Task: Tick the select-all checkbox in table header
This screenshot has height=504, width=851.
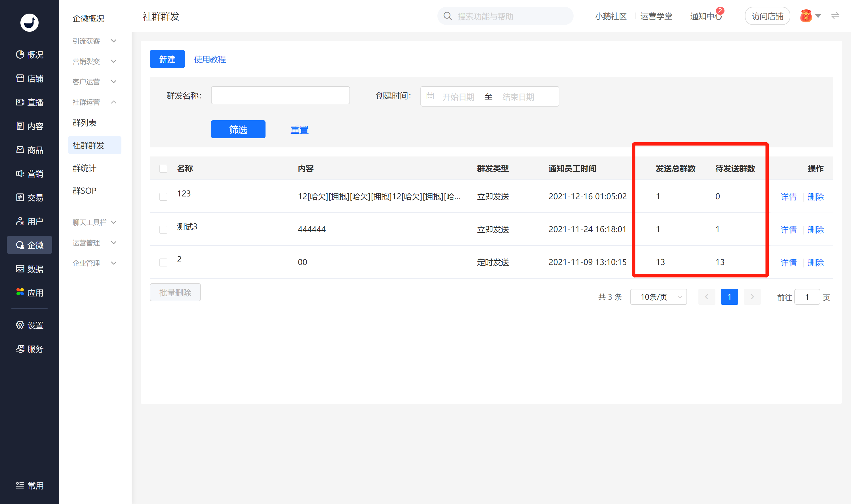Action: point(163,168)
